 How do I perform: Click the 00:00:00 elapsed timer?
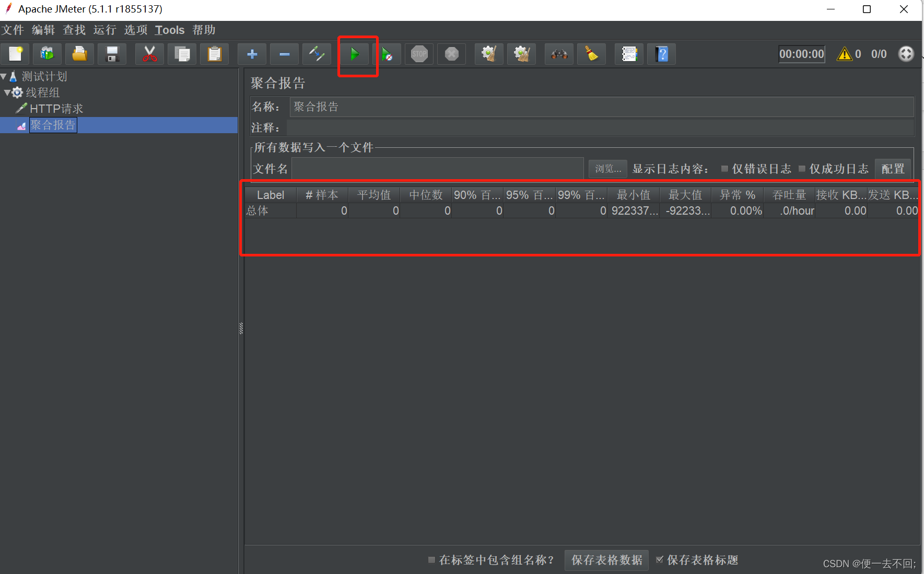[802, 54]
